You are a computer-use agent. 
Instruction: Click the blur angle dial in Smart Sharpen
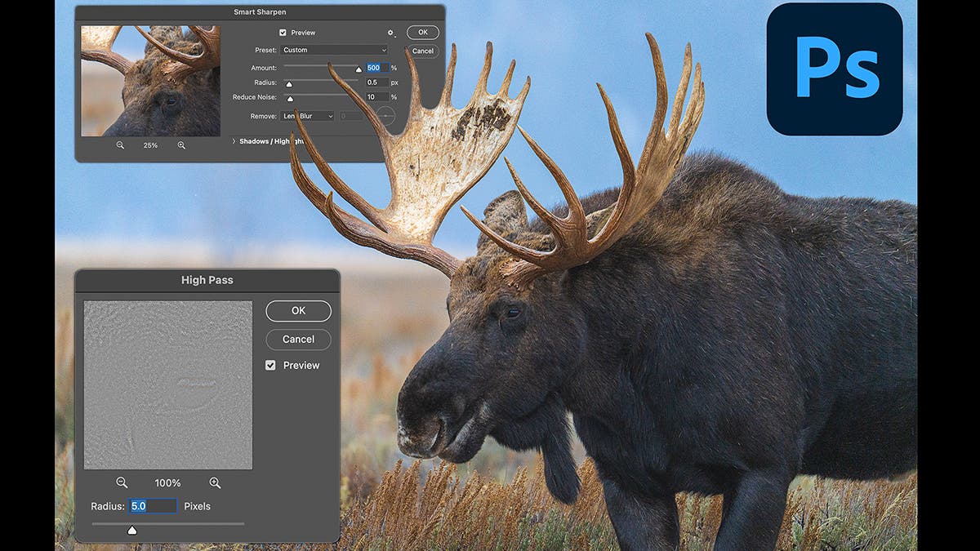[x=385, y=117]
